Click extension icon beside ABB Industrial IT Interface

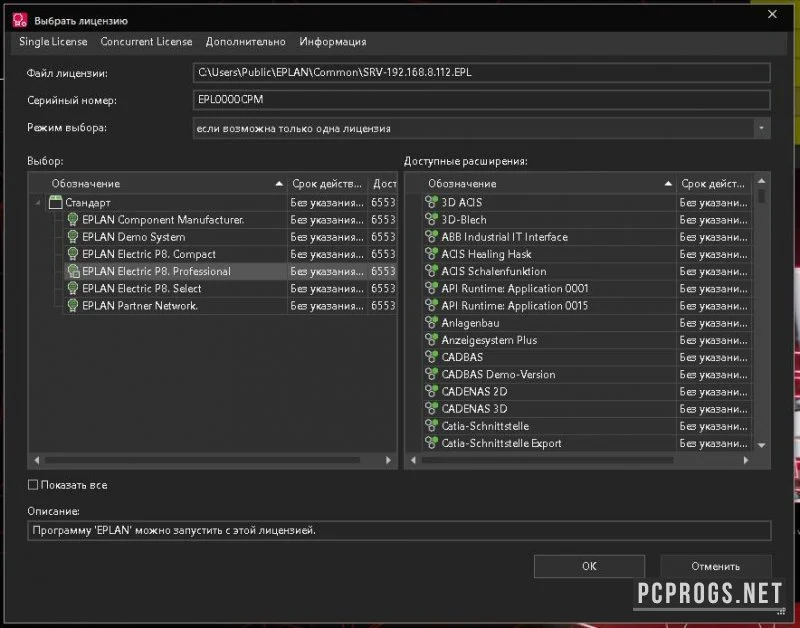tap(432, 237)
